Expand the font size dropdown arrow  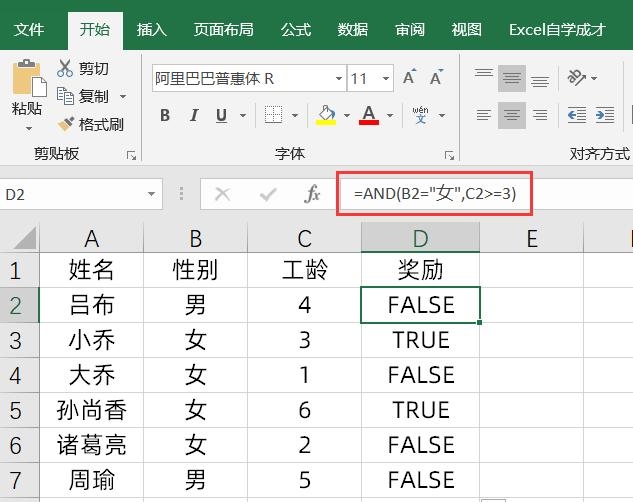pos(386,78)
